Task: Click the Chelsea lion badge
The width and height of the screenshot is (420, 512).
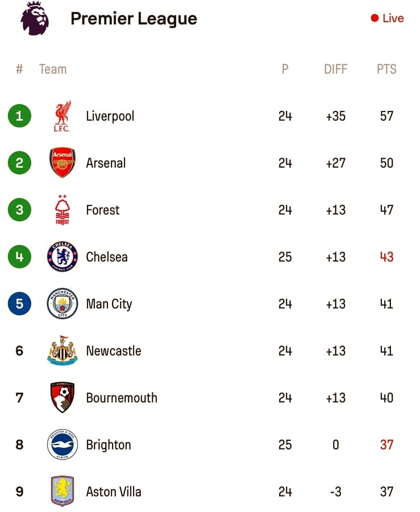Action: click(63, 257)
